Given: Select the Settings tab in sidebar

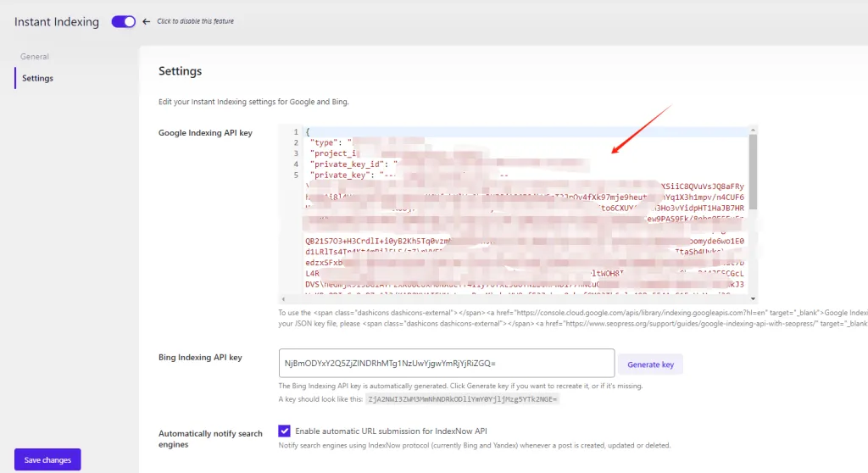Looking at the screenshot, I should 37,78.
